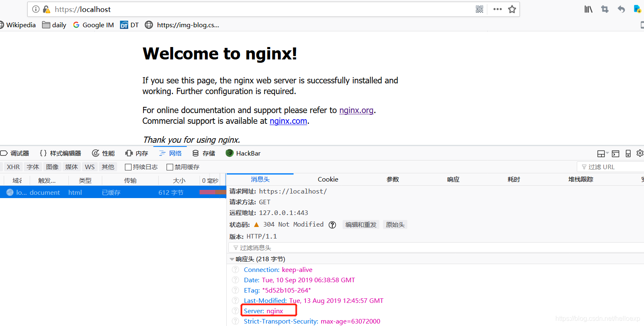The width and height of the screenshot is (644, 326).
Task: Open the 堆栈跟踪 stack trace detail tab
Action: click(x=581, y=179)
